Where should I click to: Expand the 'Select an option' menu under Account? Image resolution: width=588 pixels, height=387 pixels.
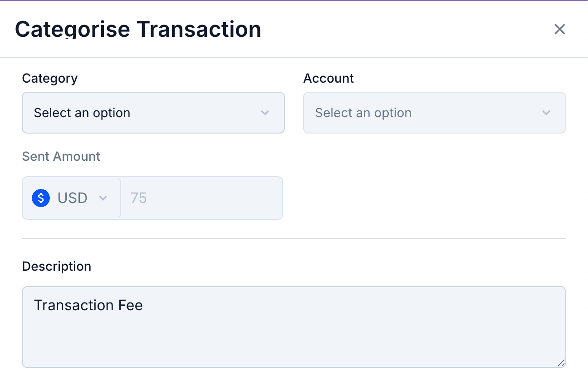[434, 113]
